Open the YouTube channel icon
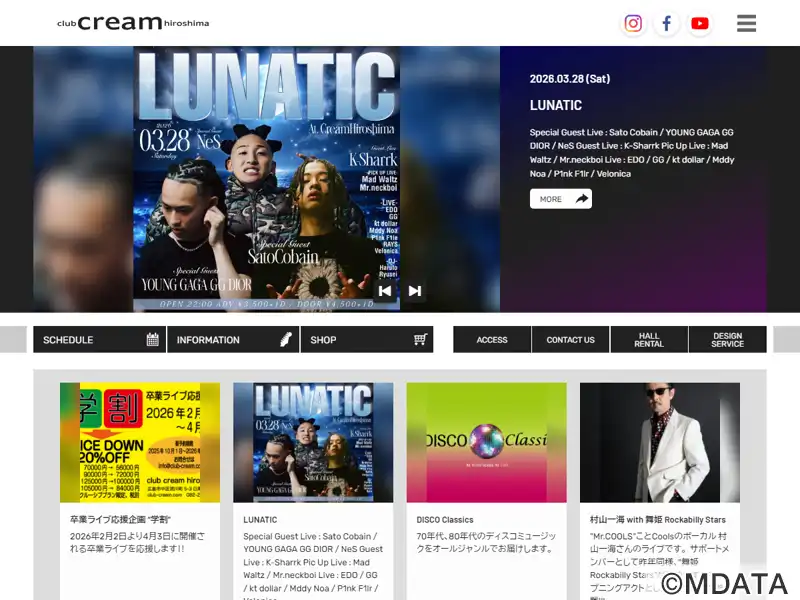This screenshot has height=600, width=800. [x=699, y=23]
